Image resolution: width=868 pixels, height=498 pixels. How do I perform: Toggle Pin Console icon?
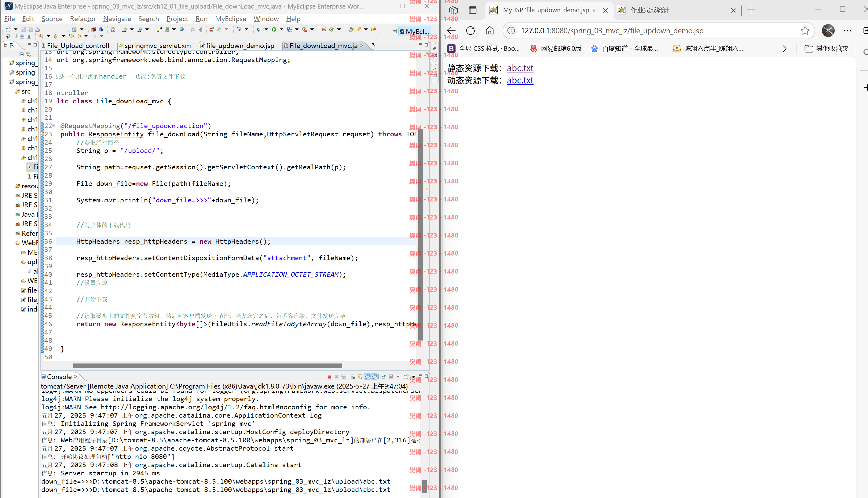pyautogui.click(x=383, y=377)
